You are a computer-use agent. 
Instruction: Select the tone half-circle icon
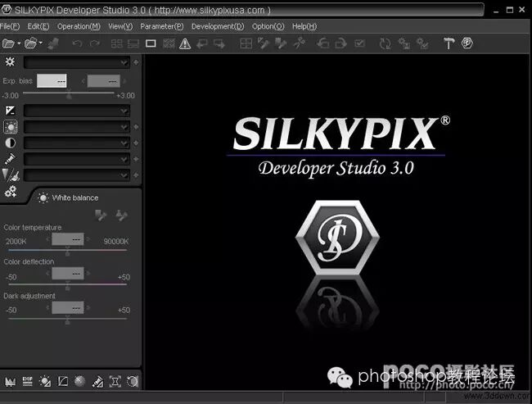10,143
